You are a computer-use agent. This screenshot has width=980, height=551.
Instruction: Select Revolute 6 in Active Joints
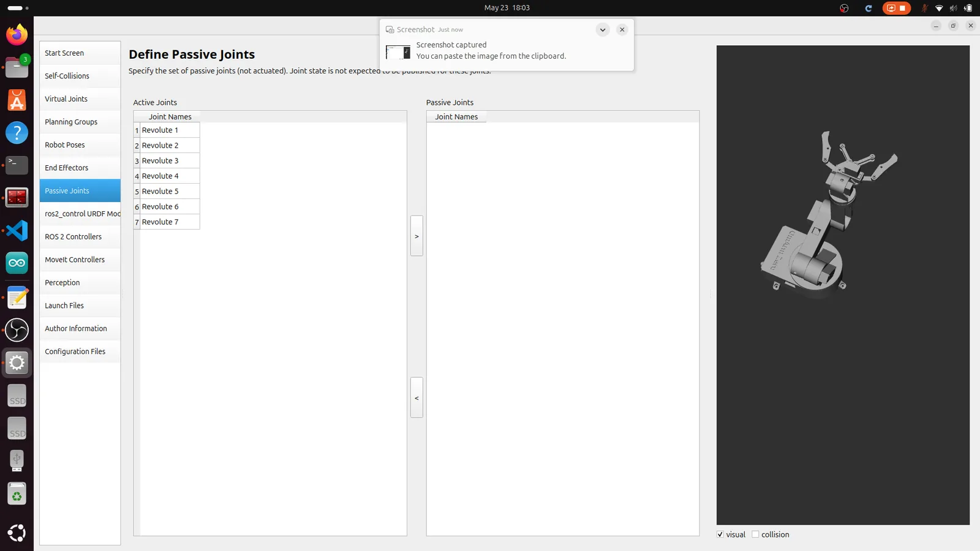tap(170, 206)
